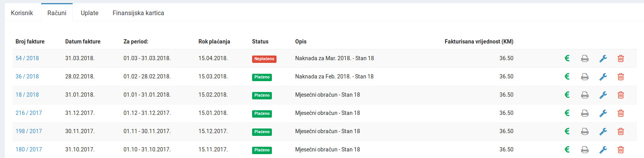Open invoice link 54 / 2018
This screenshot has width=644, height=158.
(27, 58)
